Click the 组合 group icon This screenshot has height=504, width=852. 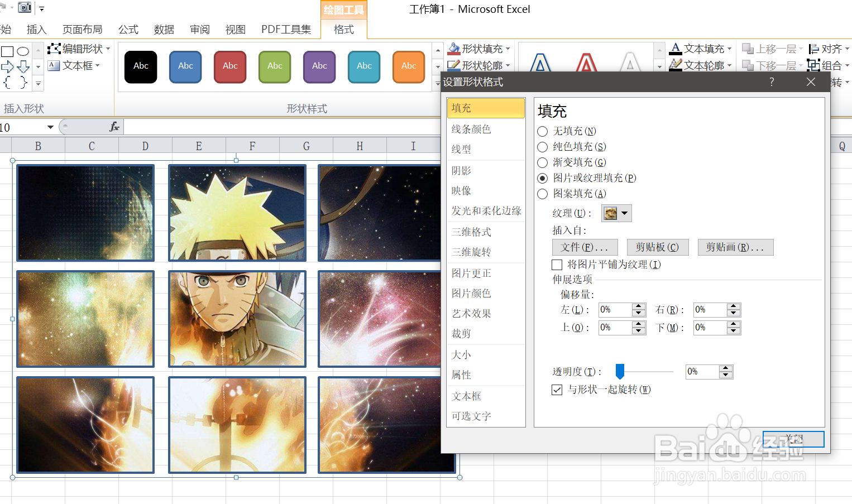click(x=814, y=65)
